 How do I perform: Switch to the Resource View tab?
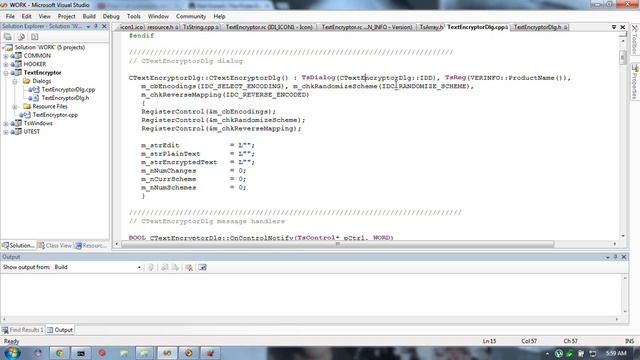pyautogui.click(x=91, y=246)
